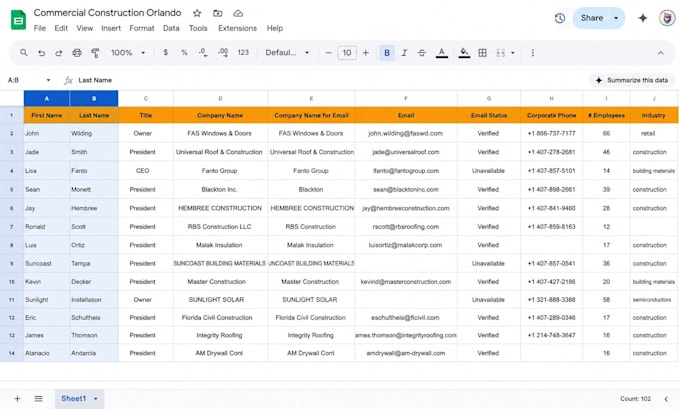The image size is (680, 409).
Task: Search the menus with magnifier icon
Action: click(24, 52)
